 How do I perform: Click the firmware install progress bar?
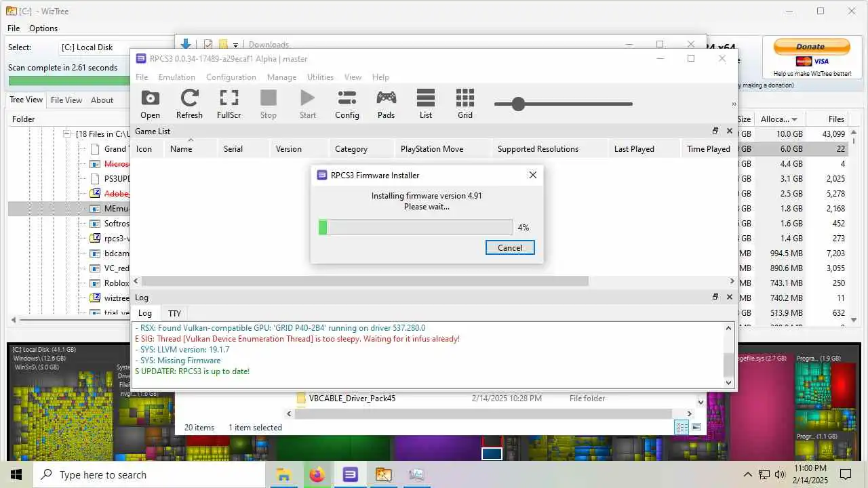pyautogui.click(x=415, y=227)
